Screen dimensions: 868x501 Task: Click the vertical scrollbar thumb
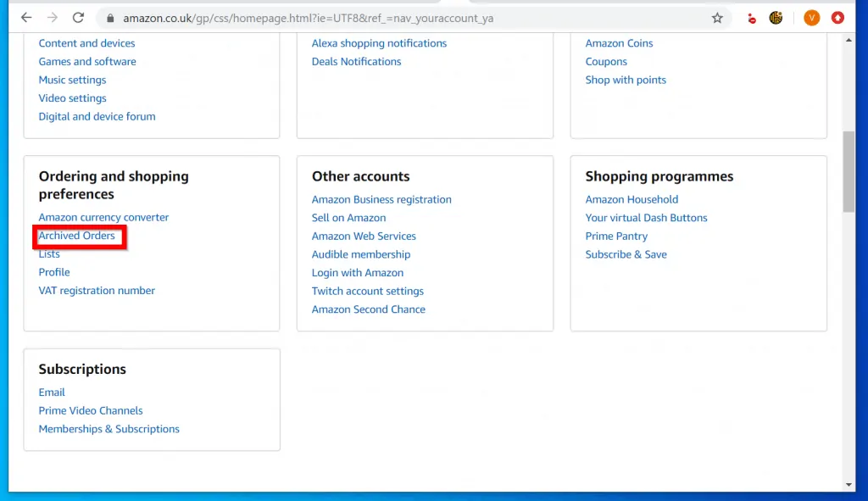pos(849,171)
